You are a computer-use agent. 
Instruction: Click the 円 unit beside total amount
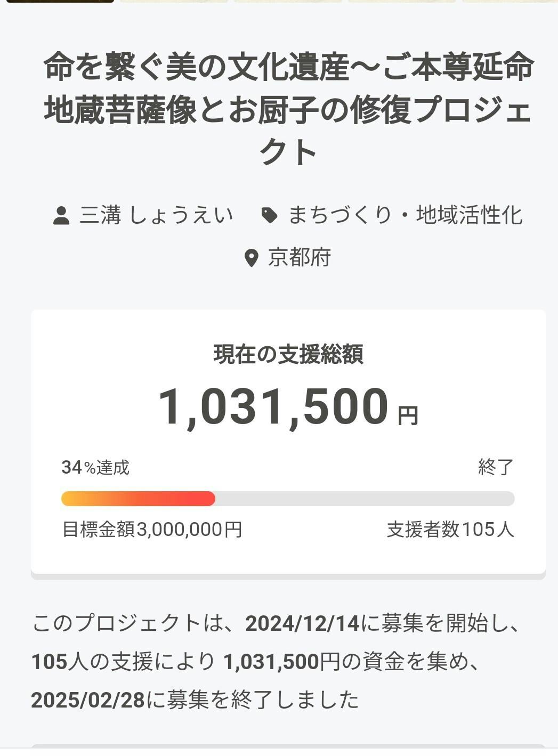click(408, 416)
